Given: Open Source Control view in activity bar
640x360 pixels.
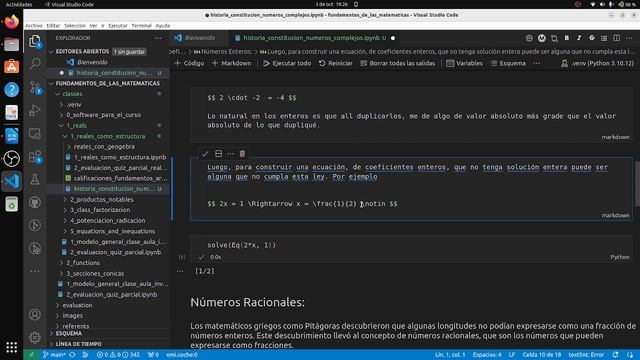Looking at the screenshot, I should [35, 87].
